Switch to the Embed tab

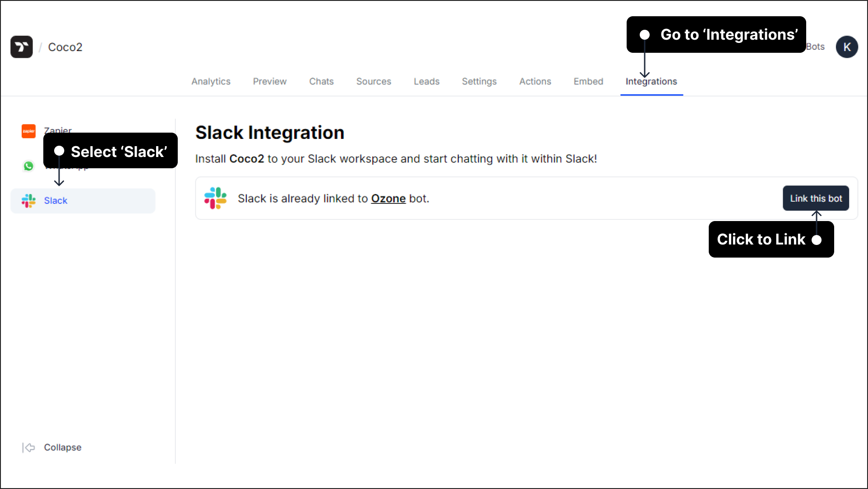pyautogui.click(x=588, y=81)
